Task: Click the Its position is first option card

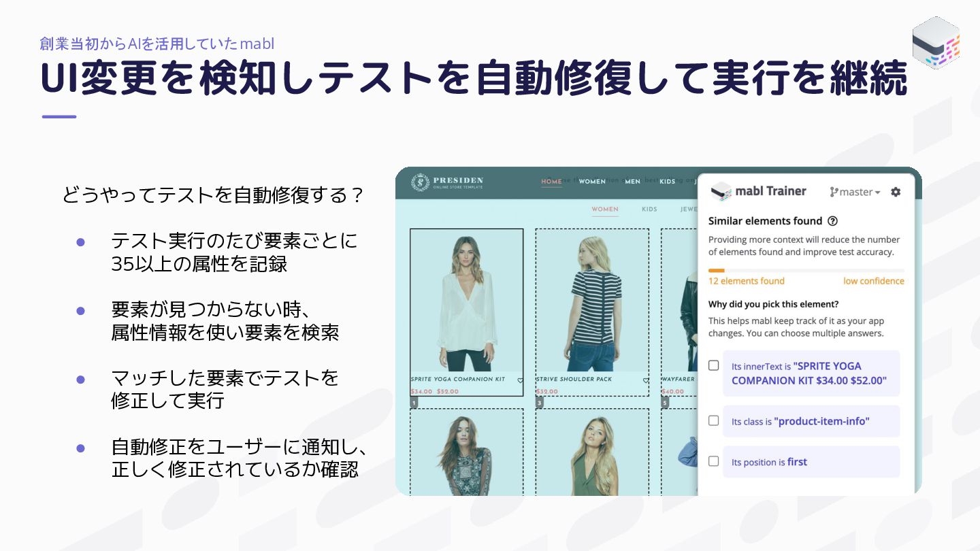Action: [811, 462]
